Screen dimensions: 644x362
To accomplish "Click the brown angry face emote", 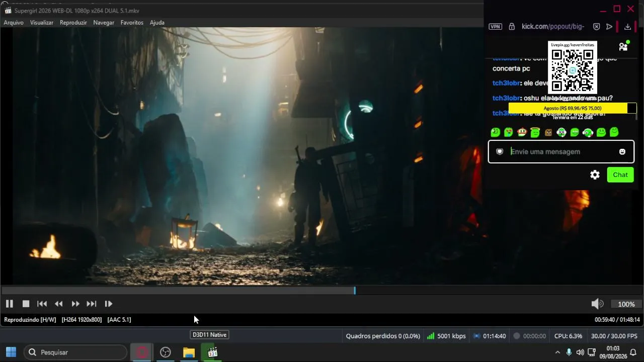I will [x=548, y=132].
